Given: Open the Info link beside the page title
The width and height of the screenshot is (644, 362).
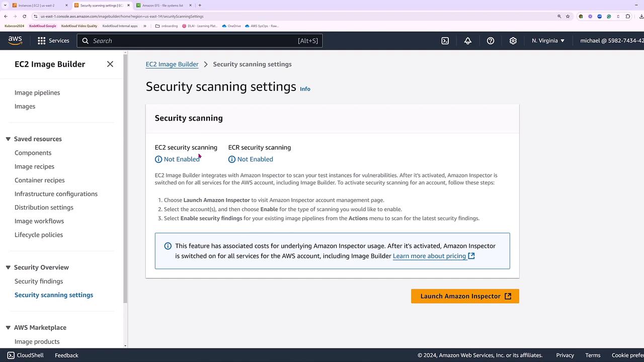Looking at the screenshot, I should point(305,89).
